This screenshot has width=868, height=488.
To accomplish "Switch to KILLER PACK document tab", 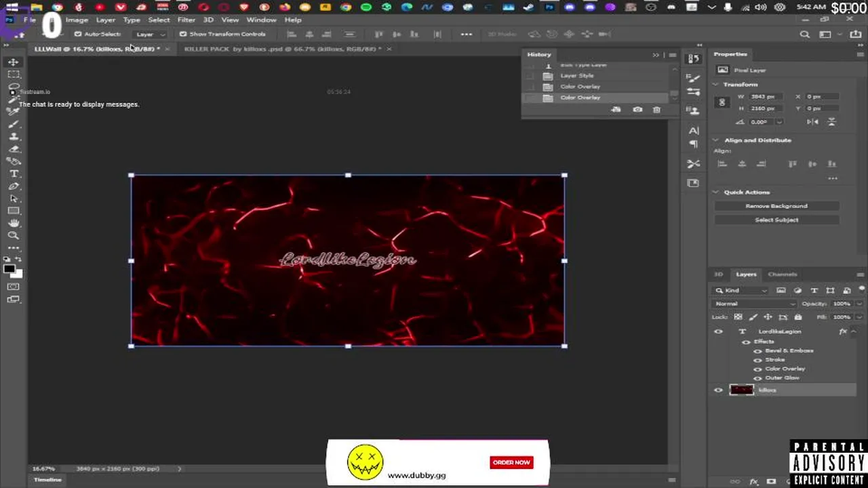I will tap(282, 49).
